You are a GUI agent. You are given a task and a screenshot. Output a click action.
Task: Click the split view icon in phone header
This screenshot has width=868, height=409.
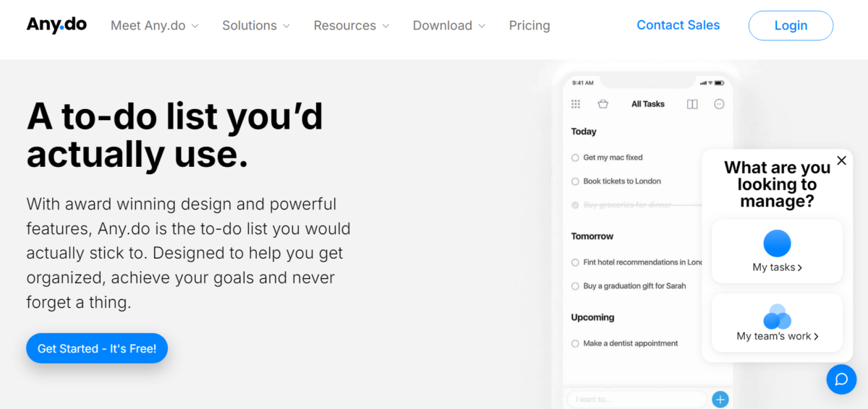tap(692, 104)
